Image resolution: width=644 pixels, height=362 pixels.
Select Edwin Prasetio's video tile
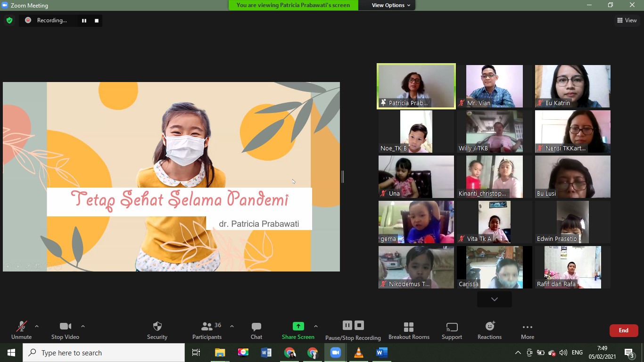[573, 222]
